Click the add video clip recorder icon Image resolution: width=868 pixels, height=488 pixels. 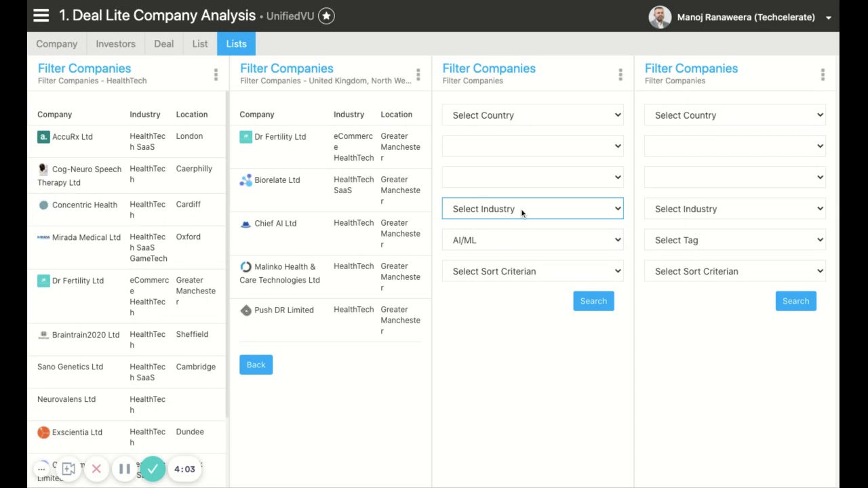(68, 469)
